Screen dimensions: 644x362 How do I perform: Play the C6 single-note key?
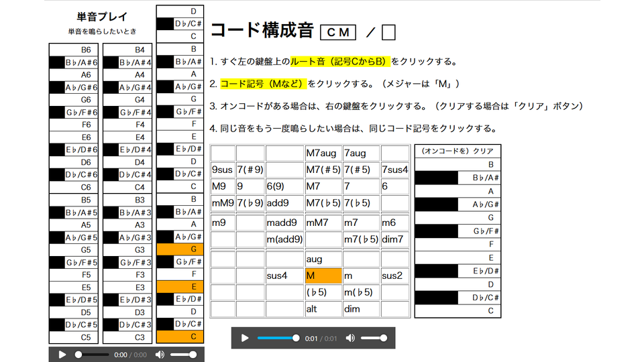click(x=74, y=187)
